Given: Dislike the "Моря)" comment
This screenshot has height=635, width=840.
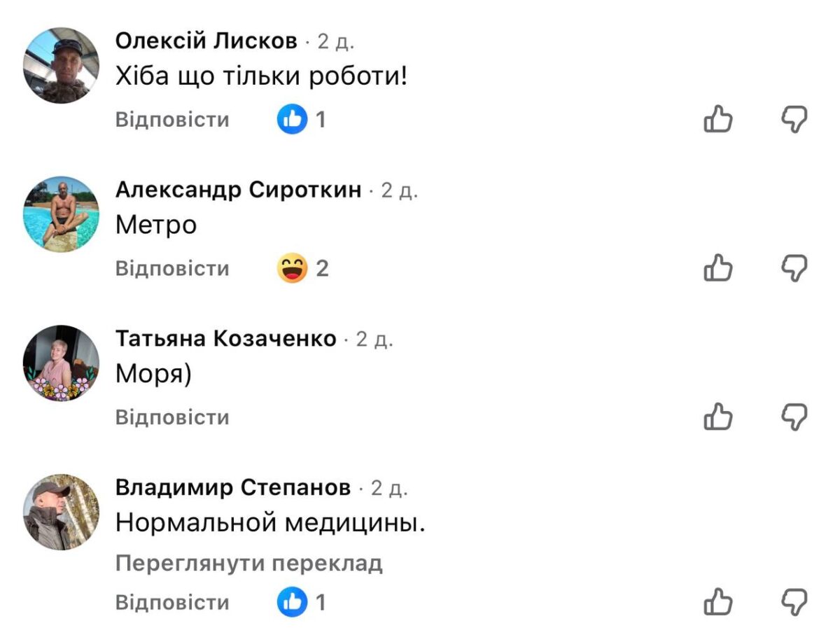Looking at the screenshot, I should pos(794,417).
